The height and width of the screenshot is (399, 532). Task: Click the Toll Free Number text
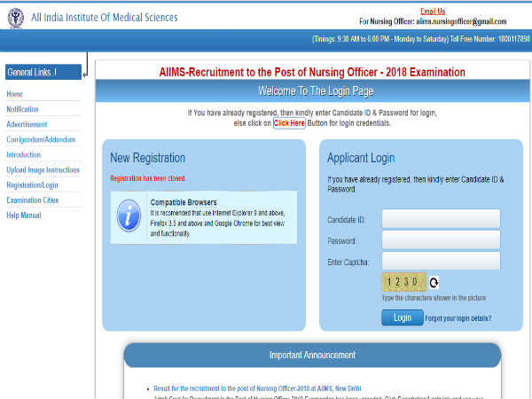490,39
